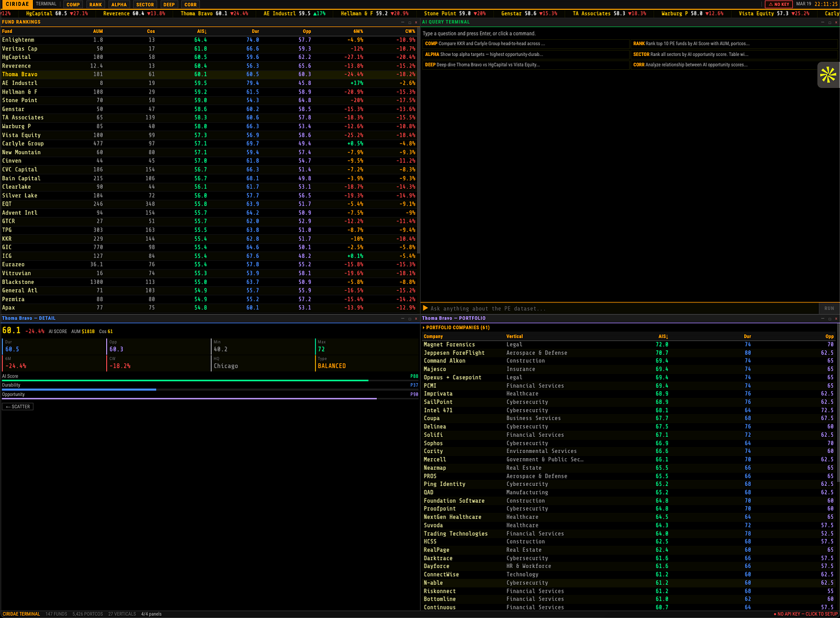
Task: Click the play arrow beside query input
Action: click(x=425, y=308)
